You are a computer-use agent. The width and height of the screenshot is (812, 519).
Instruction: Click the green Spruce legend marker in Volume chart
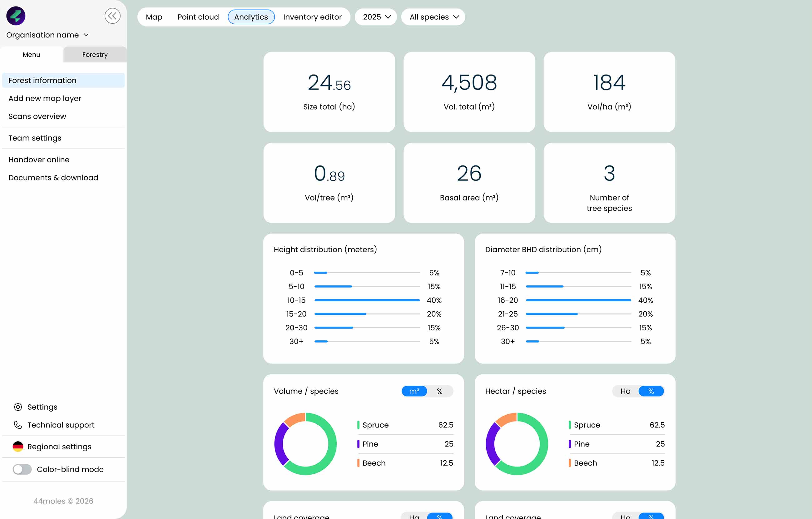pyautogui.click(x=358, y=425)
